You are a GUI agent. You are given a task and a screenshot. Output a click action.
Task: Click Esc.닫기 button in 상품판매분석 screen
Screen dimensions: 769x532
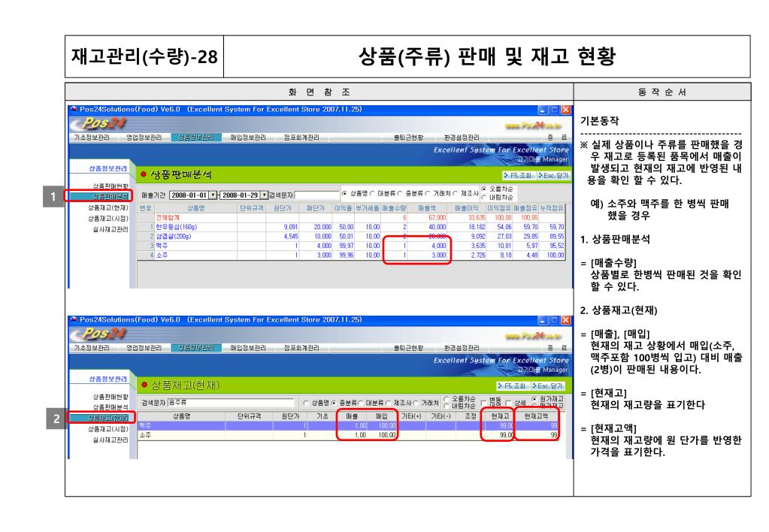(x=553, y=175)
